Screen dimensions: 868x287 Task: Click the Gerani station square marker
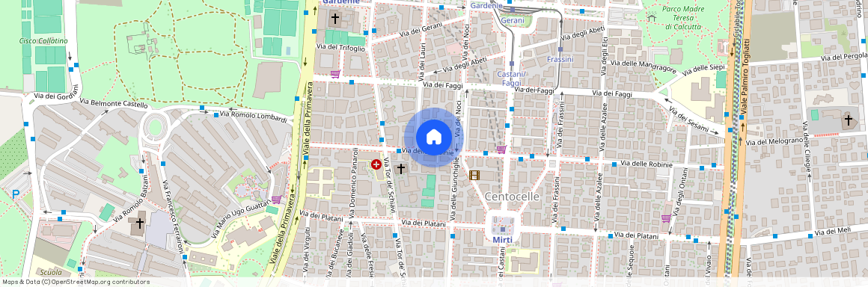(513, 10)
